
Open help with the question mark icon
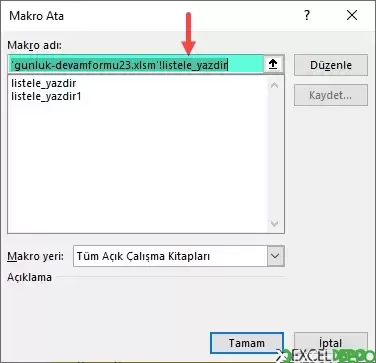(x=307, y=15)
